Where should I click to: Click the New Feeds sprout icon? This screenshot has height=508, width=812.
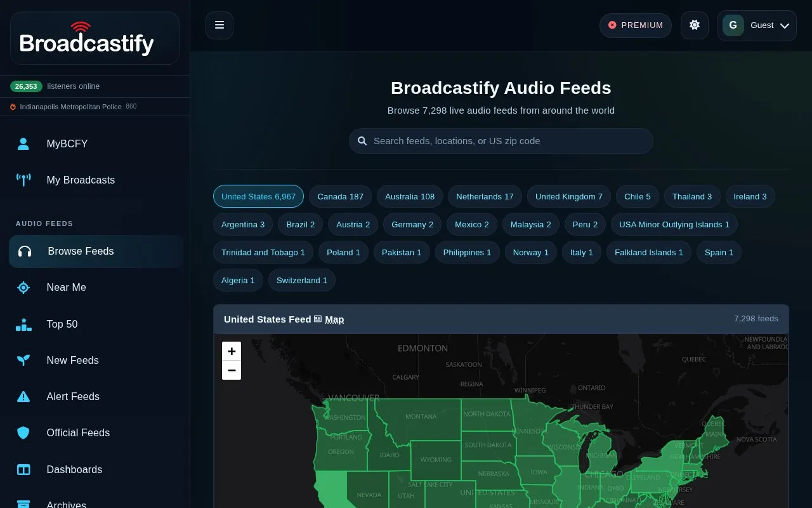point(23,360)
